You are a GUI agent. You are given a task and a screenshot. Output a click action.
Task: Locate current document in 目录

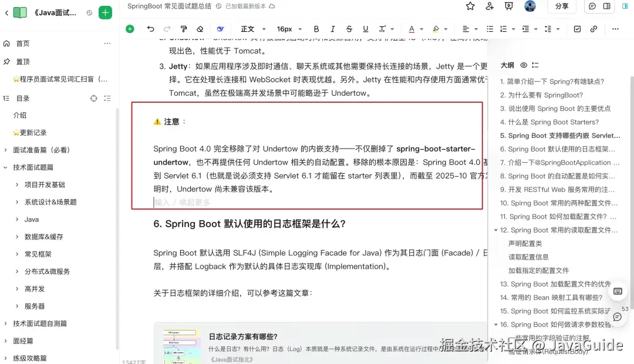(94, 98)
